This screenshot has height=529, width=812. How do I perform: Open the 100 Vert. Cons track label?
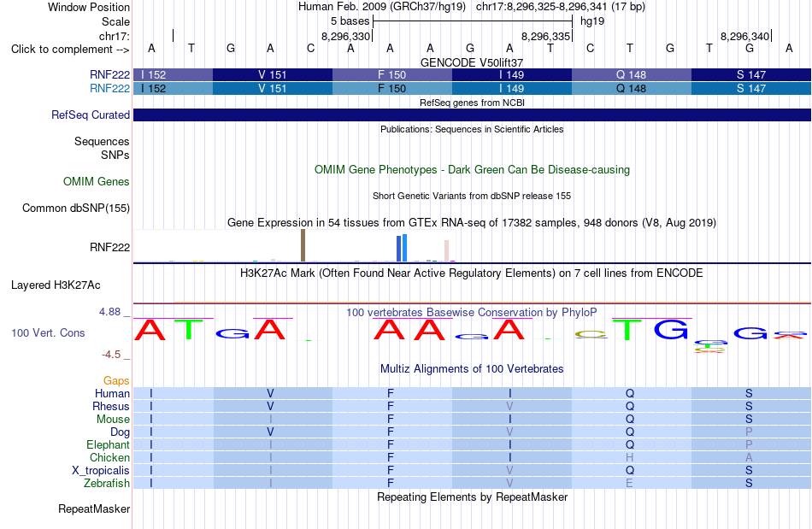(48, 332)
